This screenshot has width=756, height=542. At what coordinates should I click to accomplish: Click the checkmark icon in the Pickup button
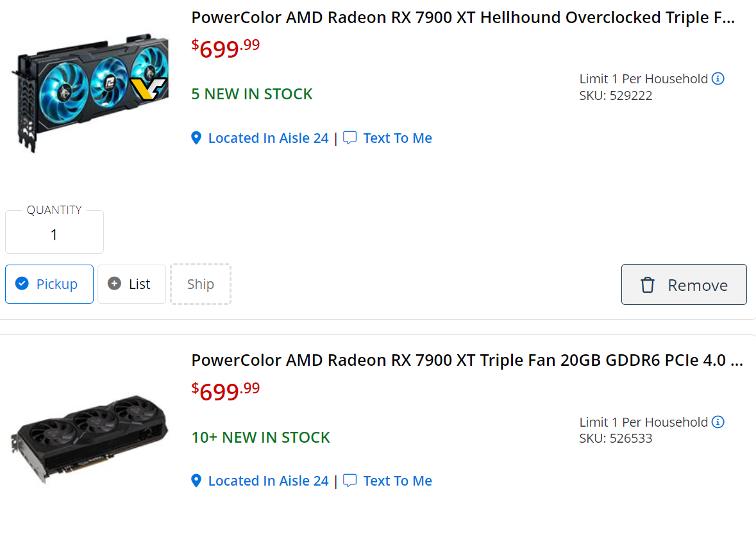pyautogui.click(x=22, y=284)
